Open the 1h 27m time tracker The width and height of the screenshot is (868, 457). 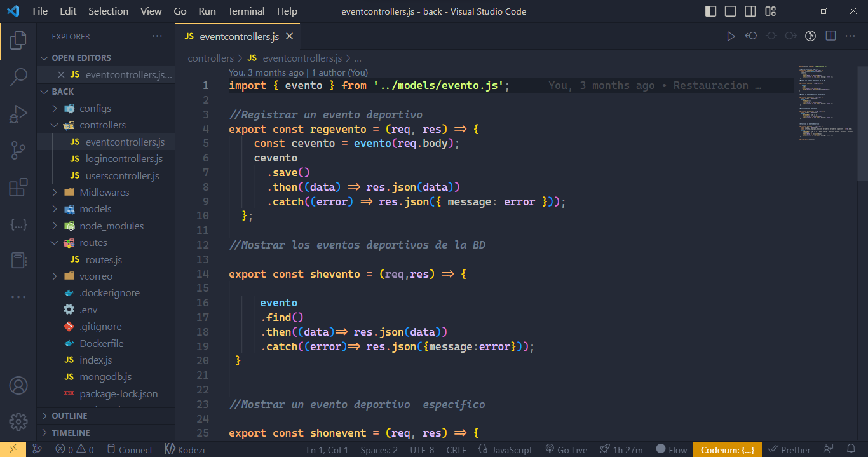[x=621, y=449]
